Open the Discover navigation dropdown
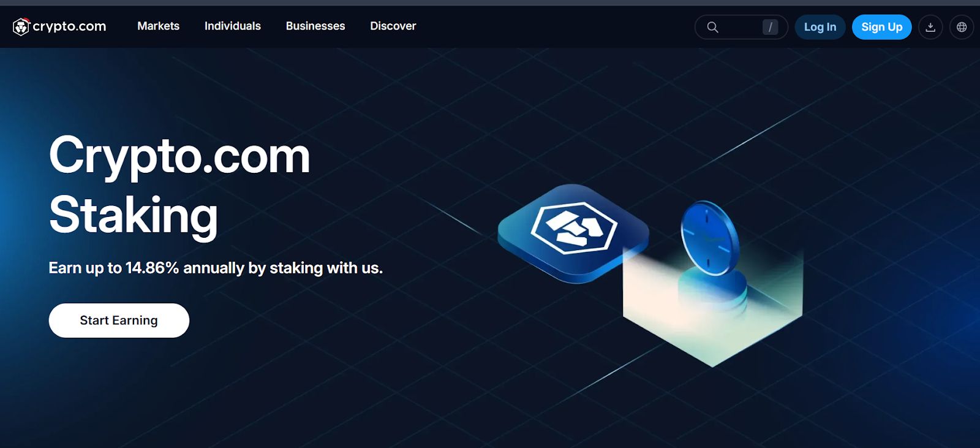 [x=393, y=26]
